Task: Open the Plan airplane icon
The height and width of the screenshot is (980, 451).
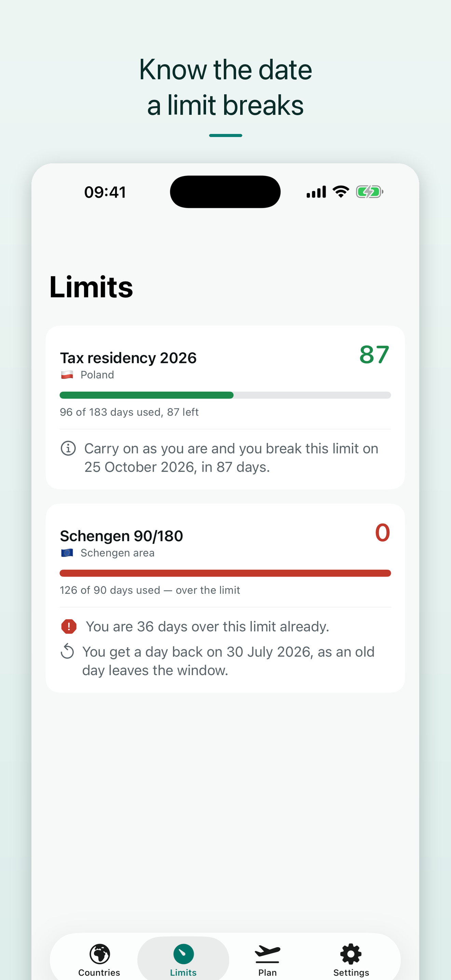Action: pos(267,954)
